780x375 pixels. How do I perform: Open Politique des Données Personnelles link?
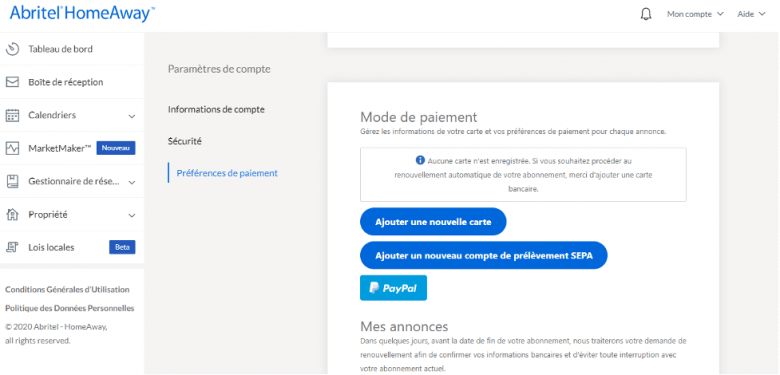(70, 308)
